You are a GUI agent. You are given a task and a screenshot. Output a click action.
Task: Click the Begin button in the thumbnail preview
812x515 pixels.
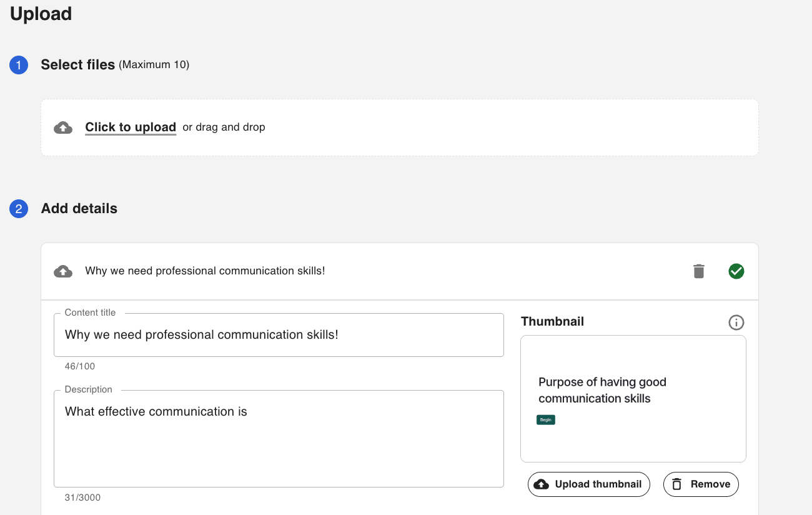click(546, 420)
